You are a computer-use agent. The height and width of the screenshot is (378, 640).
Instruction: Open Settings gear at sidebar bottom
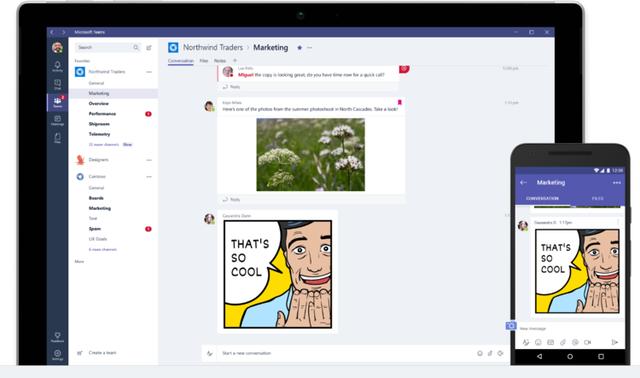[x=58, y=354]
